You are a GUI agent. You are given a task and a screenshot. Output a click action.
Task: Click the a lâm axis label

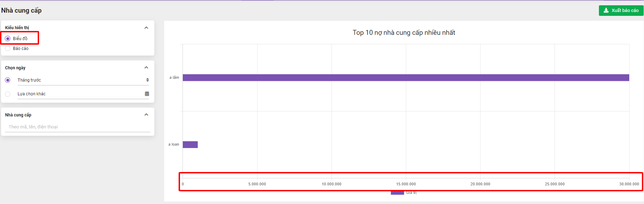[174, 77]
